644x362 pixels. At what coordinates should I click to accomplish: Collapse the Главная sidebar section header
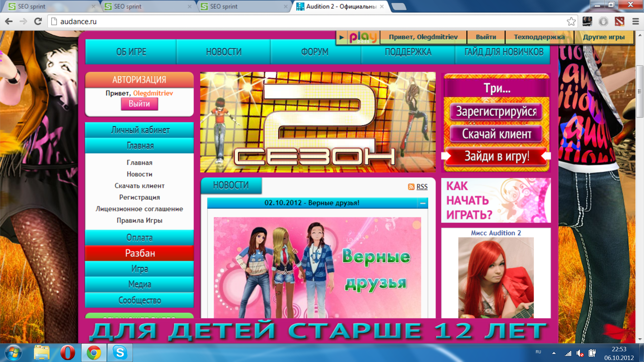[140, 146]
